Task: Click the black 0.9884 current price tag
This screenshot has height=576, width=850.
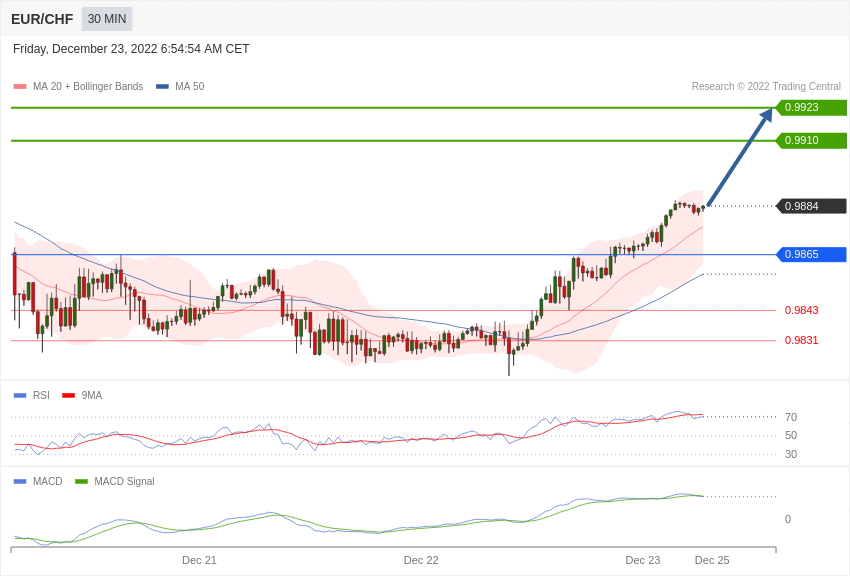Action: tap(811, 206)
